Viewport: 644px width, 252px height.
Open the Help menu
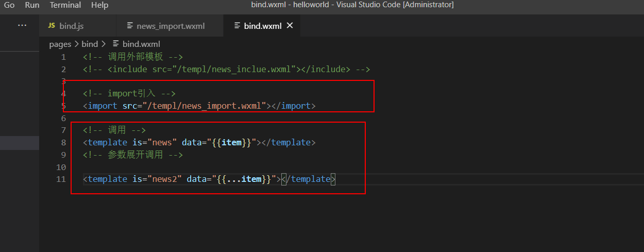pyautogui.click(x=99, y=5)
